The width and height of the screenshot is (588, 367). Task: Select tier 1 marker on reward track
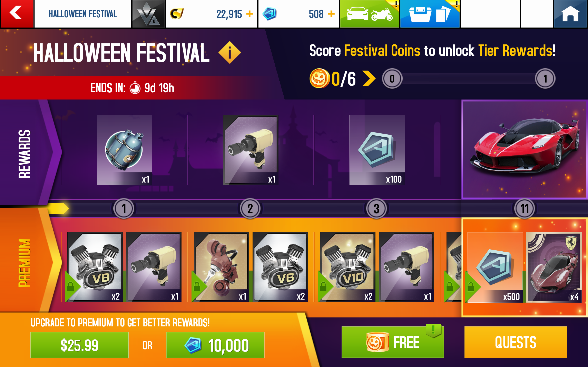pyautogui.click(x=124, y=209)
